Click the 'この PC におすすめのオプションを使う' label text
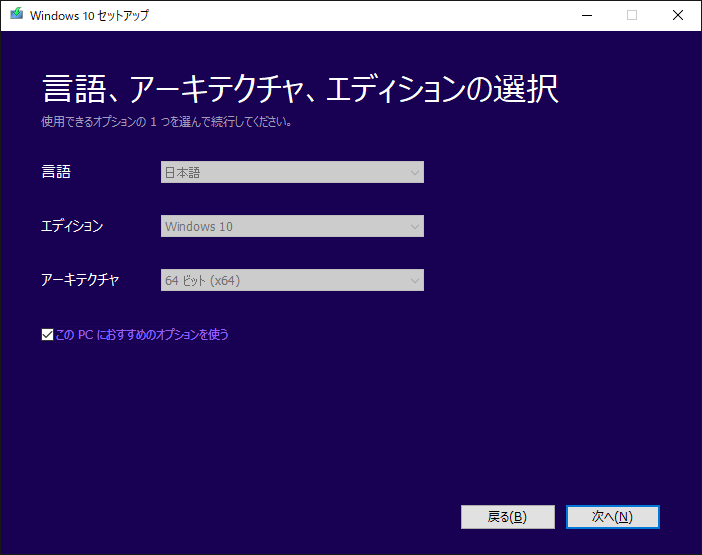 tap(141, 335)
